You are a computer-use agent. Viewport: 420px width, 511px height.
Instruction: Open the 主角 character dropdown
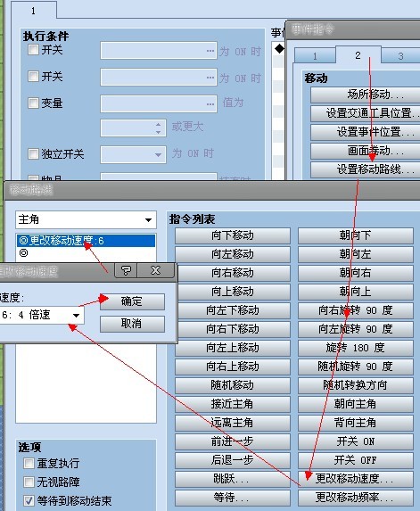86,219
